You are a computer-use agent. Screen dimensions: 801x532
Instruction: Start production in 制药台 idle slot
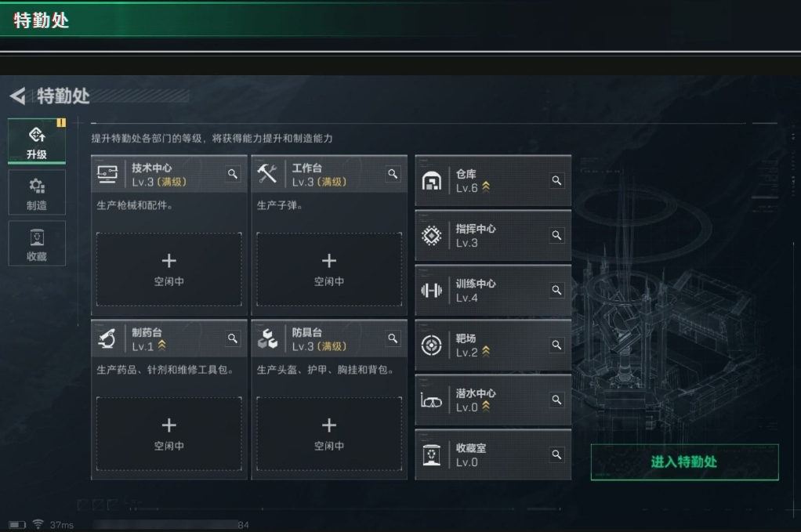(169, 433)
